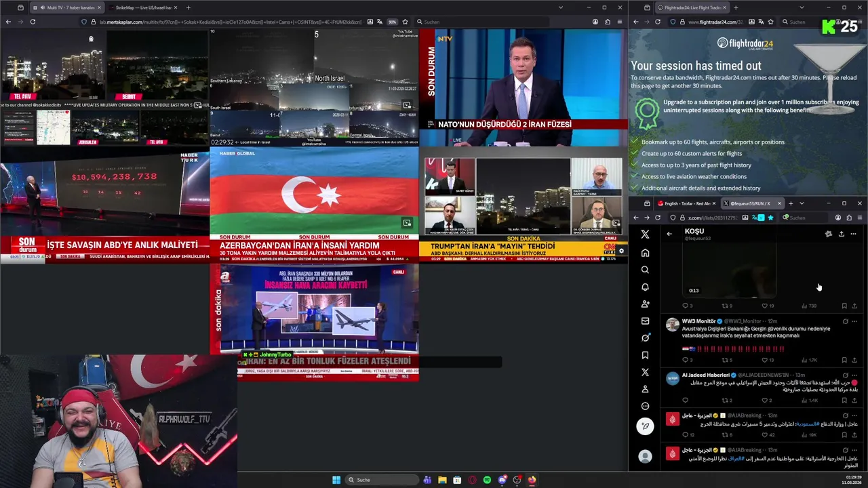This screenshot has width=868, height=488.
Task: Close the @fequeun53/RUN X tab
Action: (778, 203)
